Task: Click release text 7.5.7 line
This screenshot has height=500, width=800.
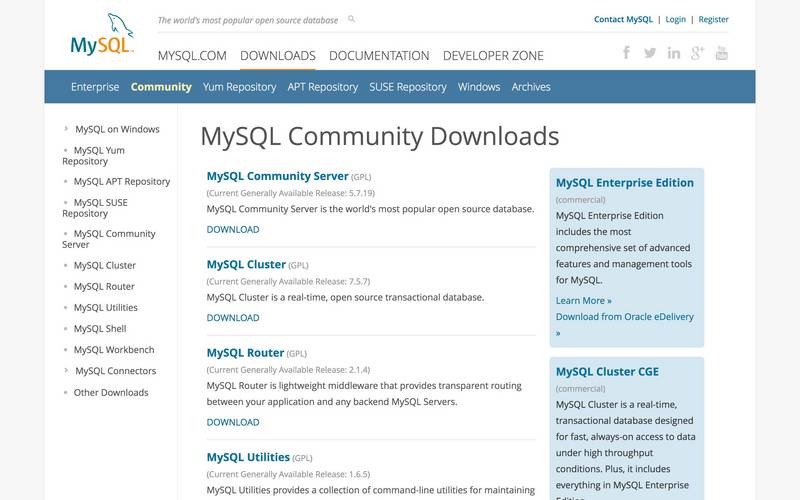Action: click(x=288, y=281)
